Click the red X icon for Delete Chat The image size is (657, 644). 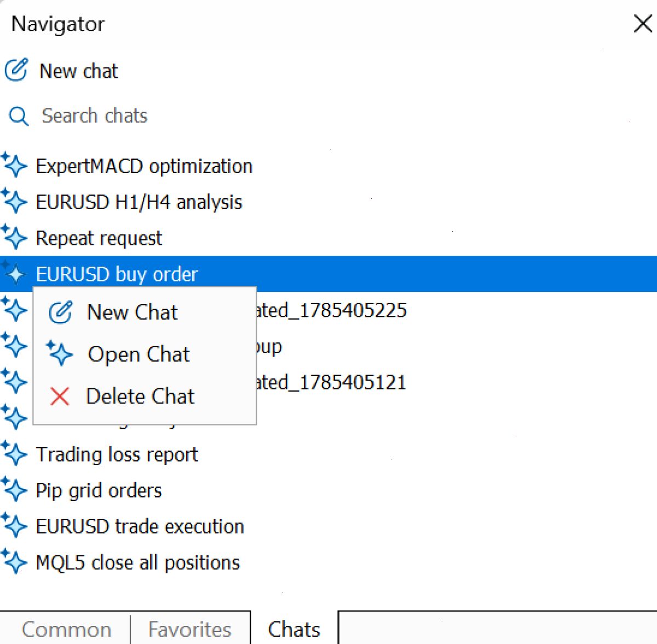point(60,396)
